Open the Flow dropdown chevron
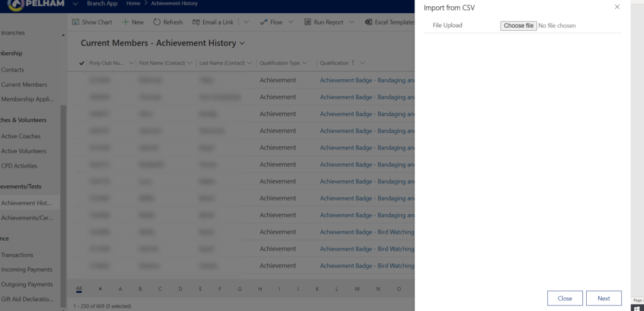The image size is (644, 311). [289, 22]
